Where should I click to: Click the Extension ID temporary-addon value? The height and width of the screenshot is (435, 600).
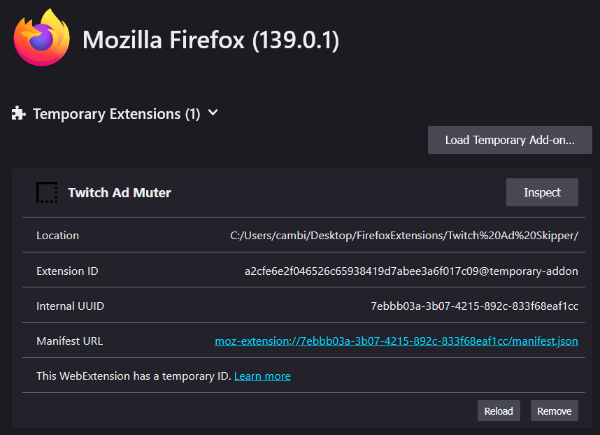pos(411,271)
